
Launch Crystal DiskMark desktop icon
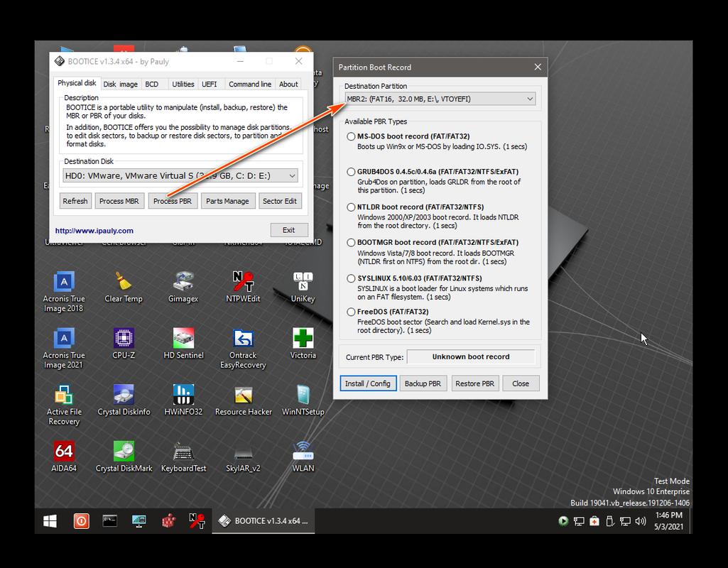coord(124,457)
